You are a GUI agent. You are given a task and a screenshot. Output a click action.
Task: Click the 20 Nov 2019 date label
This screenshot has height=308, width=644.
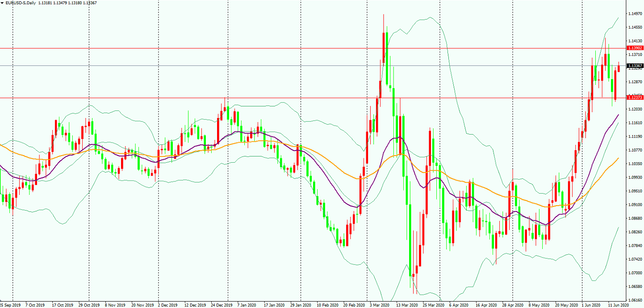142,305
